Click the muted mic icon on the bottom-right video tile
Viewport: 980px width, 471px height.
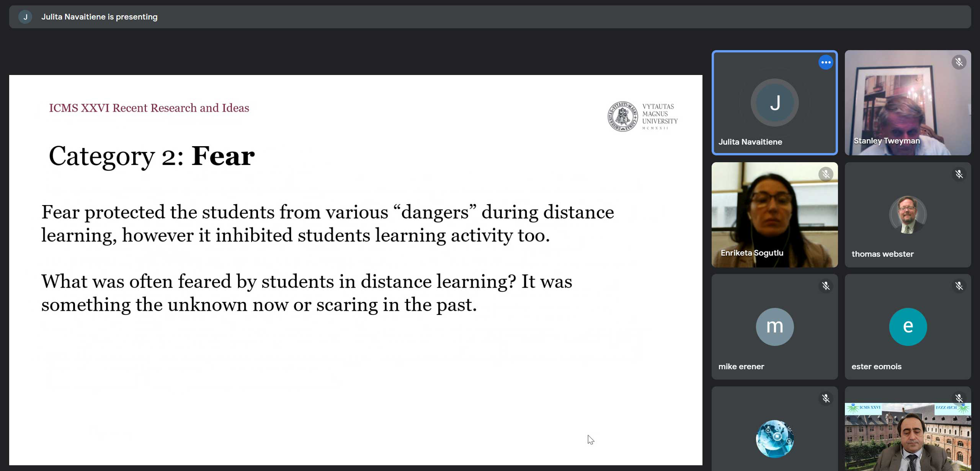[959, 399]
